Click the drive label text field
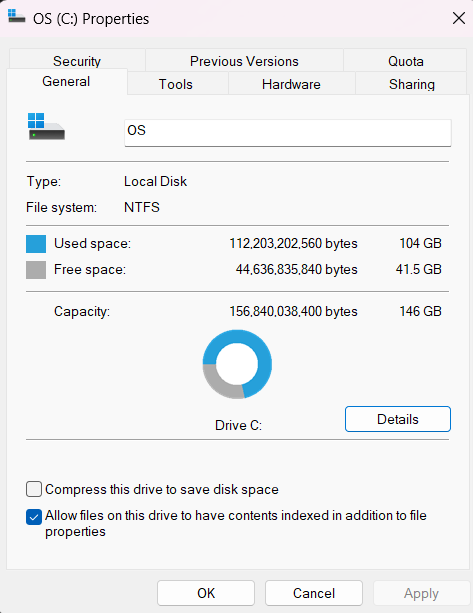This screenshot has height=613, width=473. pos(288,133)
